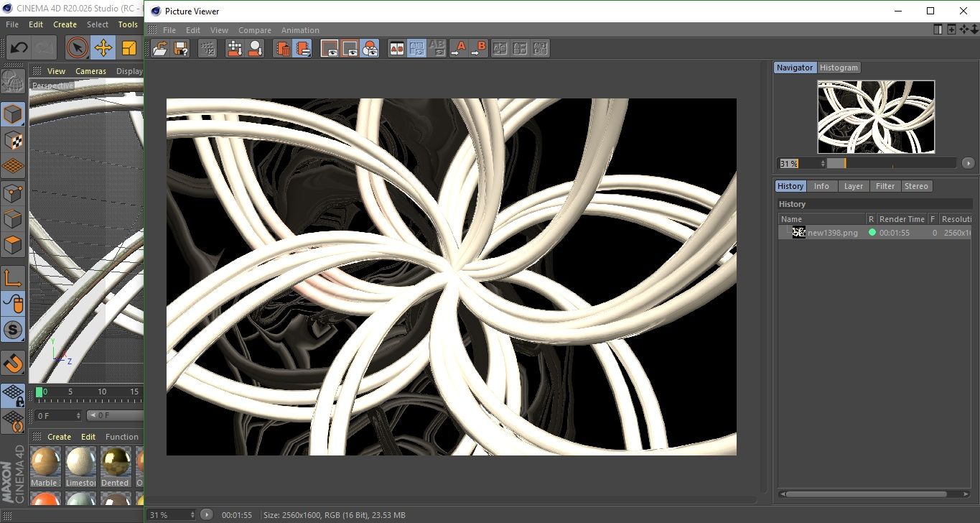Open viewport Cameras menu
This screenshot has width=980, height=523.
91,71
